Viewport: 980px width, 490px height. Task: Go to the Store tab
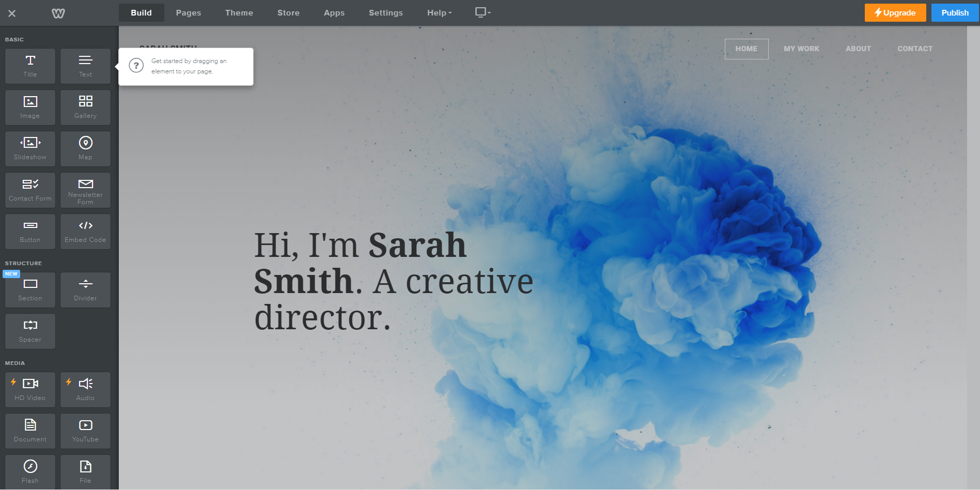point(288,13)
